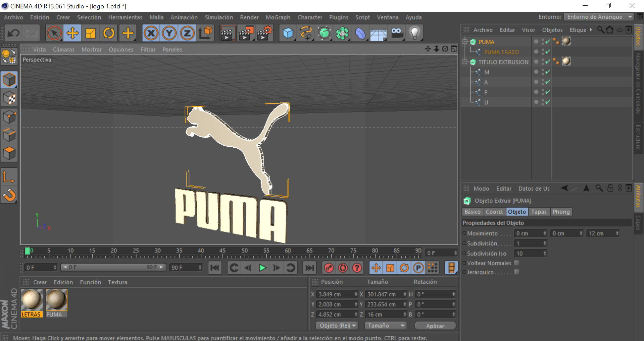Screen dimensions: 644x341
Task: Switch to the Coord. tab
Action: click(495, 212)
